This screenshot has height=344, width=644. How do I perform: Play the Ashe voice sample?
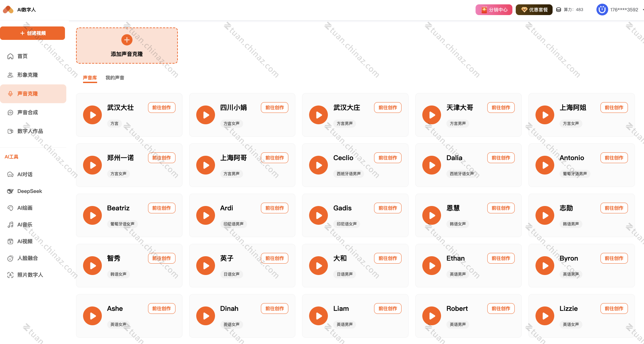92,316
